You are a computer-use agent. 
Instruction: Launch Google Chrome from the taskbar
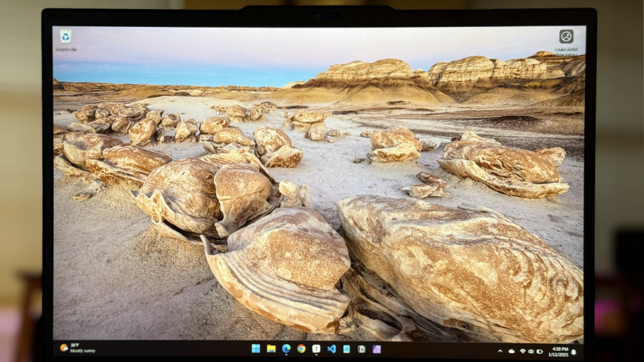tap(301, 349)
